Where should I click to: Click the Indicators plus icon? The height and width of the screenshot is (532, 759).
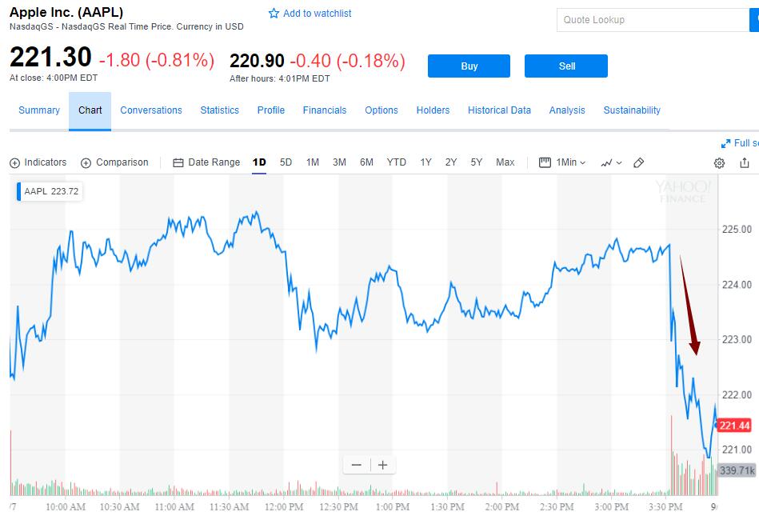(x=14, y=163)
